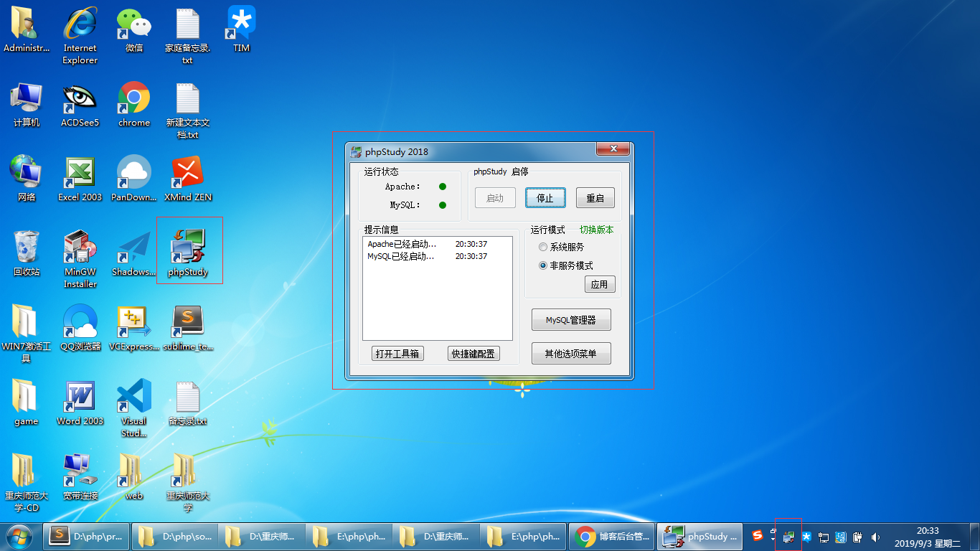Open the phpStudy desktop shortcut

pyautogui.click(x=188, y=251)
